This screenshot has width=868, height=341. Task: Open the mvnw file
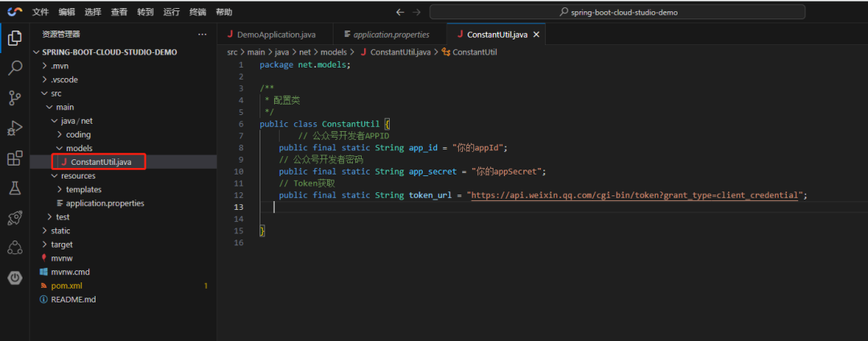[x=123, y=258]
